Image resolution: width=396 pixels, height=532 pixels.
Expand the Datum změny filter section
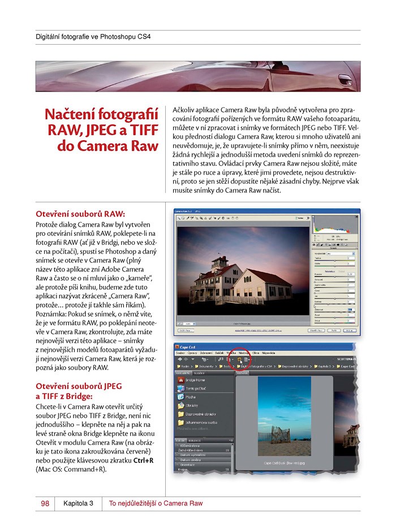tap(177, 460)
